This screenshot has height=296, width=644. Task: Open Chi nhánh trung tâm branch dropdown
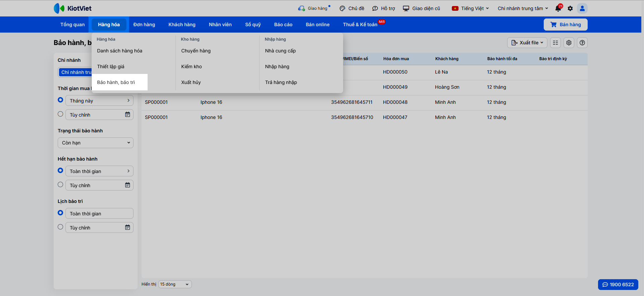pos(523,8)
